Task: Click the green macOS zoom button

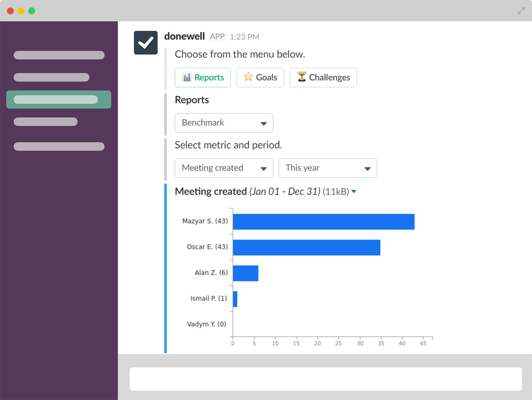Action: pyautogui.click(x=32, y=11)
